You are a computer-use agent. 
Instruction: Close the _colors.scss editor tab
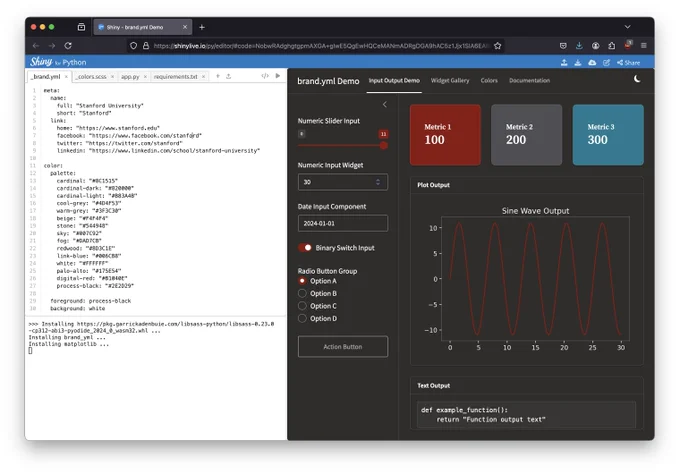point(112,77)
